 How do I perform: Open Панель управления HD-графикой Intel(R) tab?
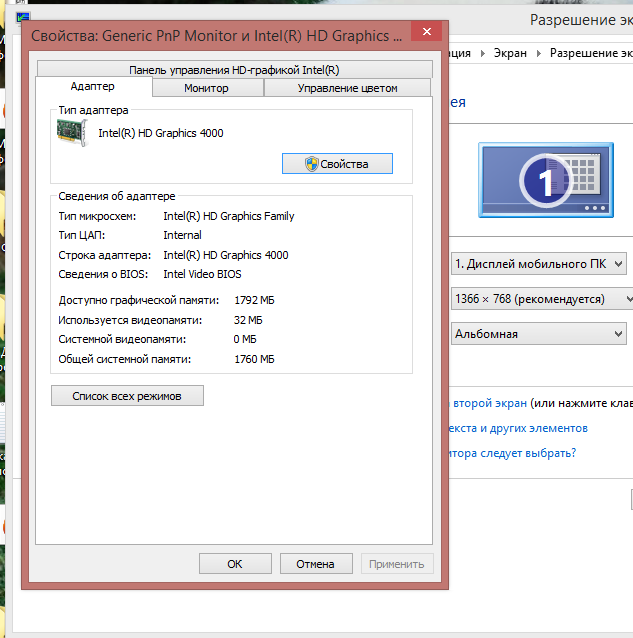click(234, 70)
